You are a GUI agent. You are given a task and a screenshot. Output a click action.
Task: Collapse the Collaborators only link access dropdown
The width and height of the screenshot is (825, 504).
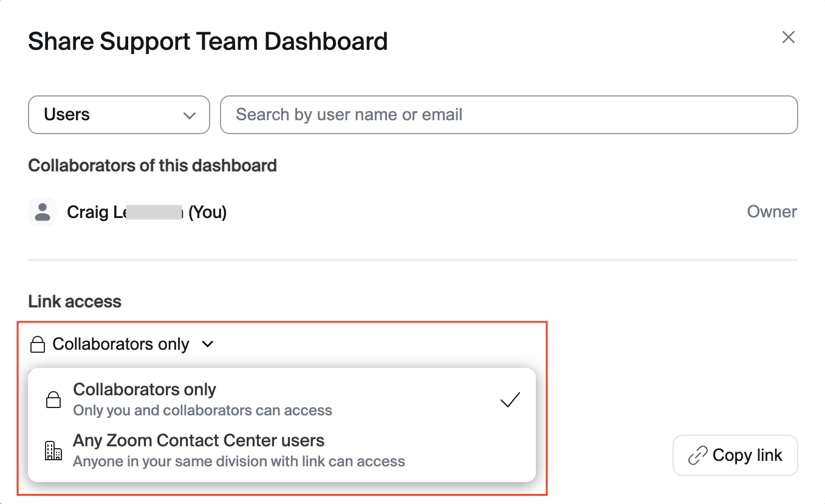tap(121, 344)
